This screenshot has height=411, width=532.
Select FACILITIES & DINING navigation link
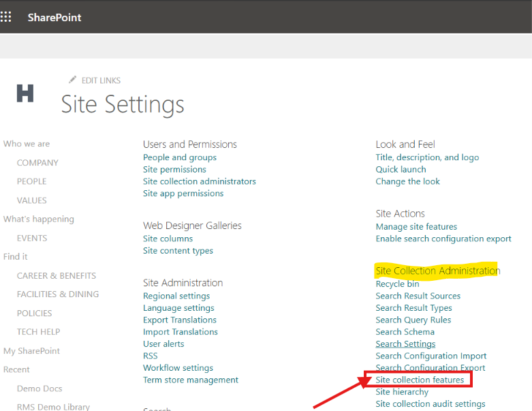coord(58,294)
